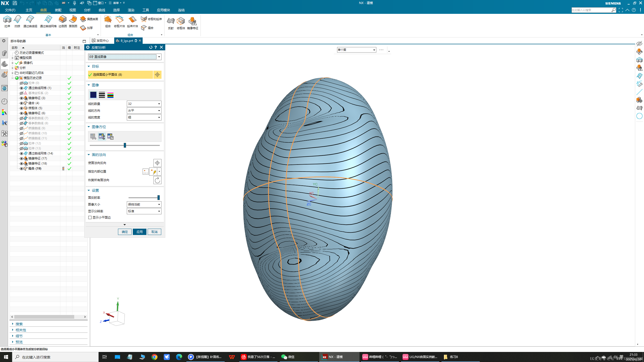
Task: Switch to the 主页 ribbon tab
Action: pyautogui.click(x=29, y=10)
